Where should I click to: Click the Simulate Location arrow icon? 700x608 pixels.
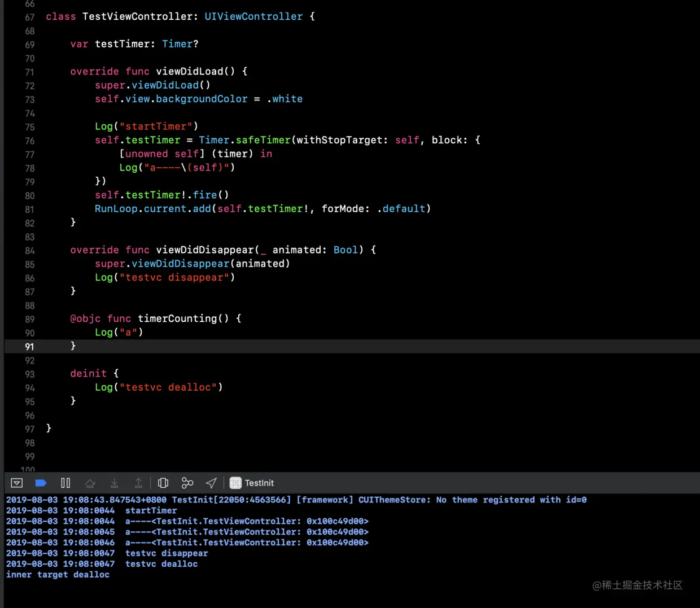211,483
